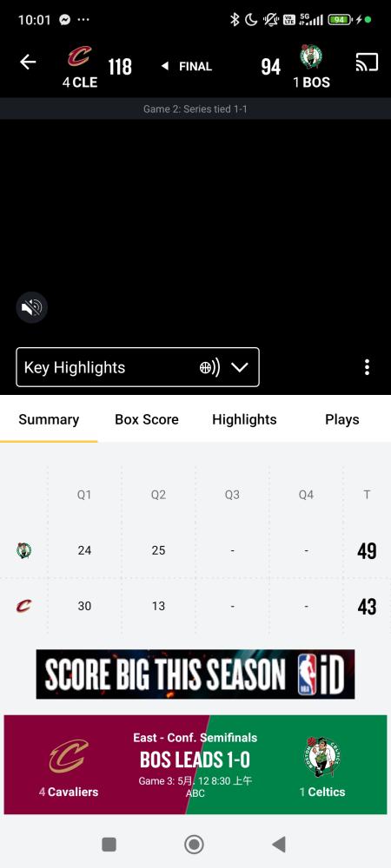Unmute the video with the speaker icon
The height and width of the screenshot is (868, 391).
[x=31, y=307]
